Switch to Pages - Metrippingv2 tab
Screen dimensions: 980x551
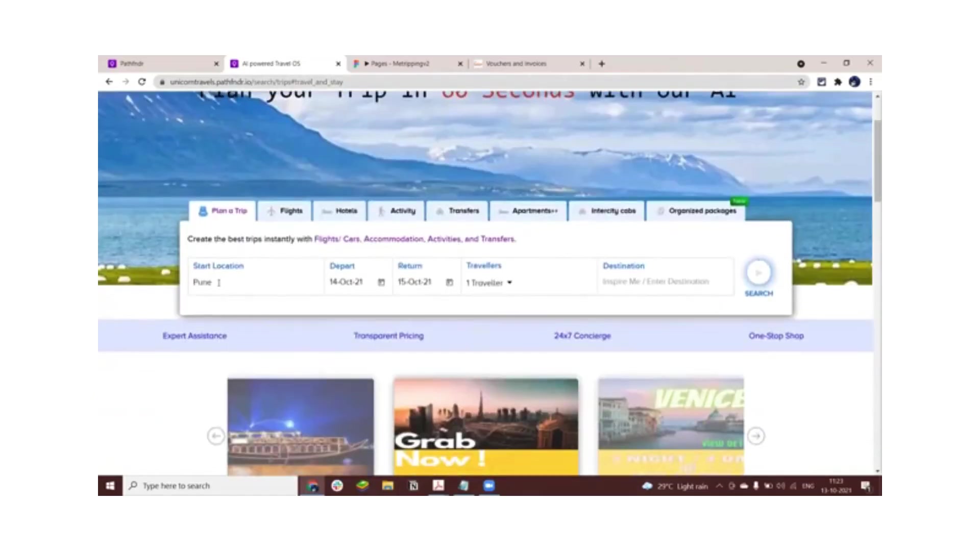click(406, 64)
